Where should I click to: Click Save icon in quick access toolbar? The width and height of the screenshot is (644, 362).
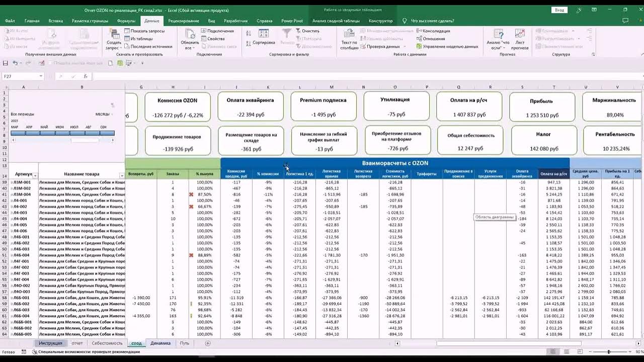(x=6, y=63)
